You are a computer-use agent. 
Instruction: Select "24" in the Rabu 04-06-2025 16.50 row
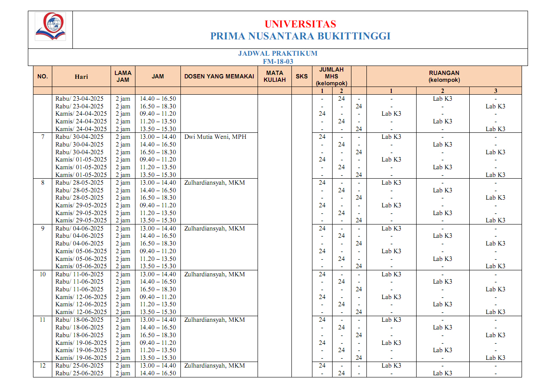(359, 243)
